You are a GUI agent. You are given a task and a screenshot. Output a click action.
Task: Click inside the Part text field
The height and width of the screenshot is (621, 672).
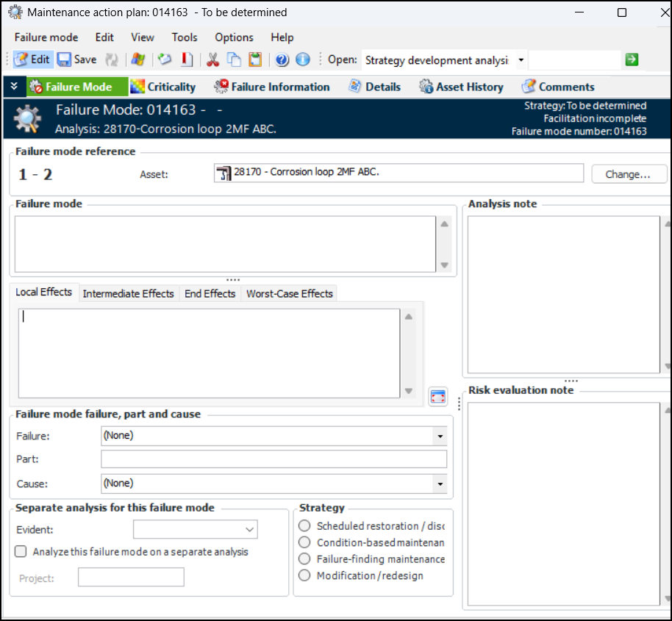274,459
